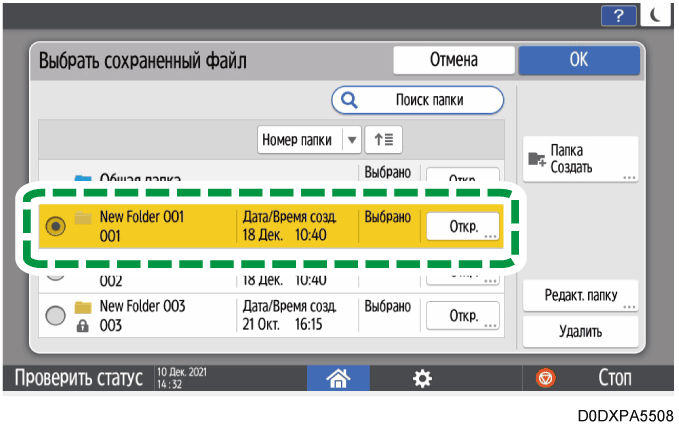Open settings via the gear icon
The width and height of the screenshot is (679, 427).
pos(423,380)
